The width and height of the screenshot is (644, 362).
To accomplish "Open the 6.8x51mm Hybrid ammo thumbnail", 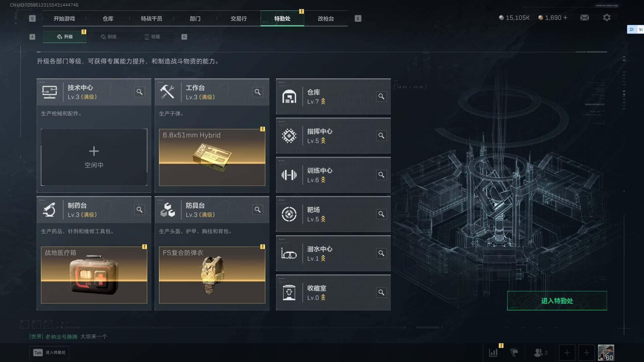I will tap(212, 157).
